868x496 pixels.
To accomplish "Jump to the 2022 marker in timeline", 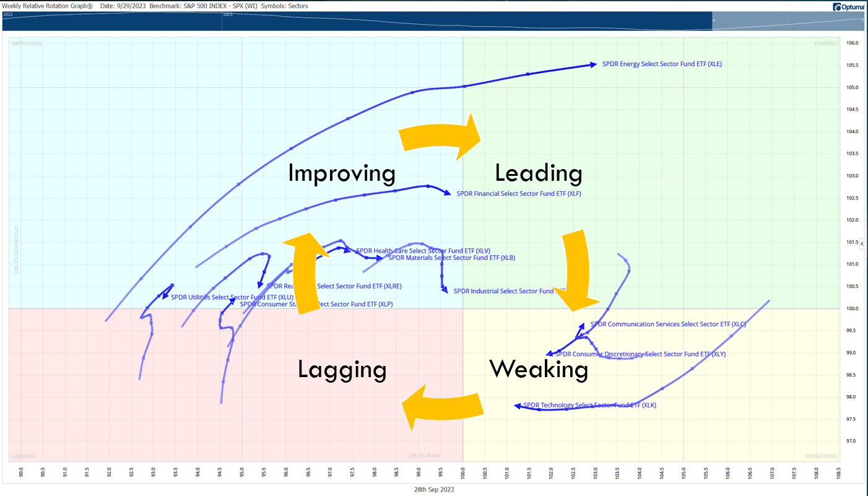I will pyautogui.click(x=9, y=14).
